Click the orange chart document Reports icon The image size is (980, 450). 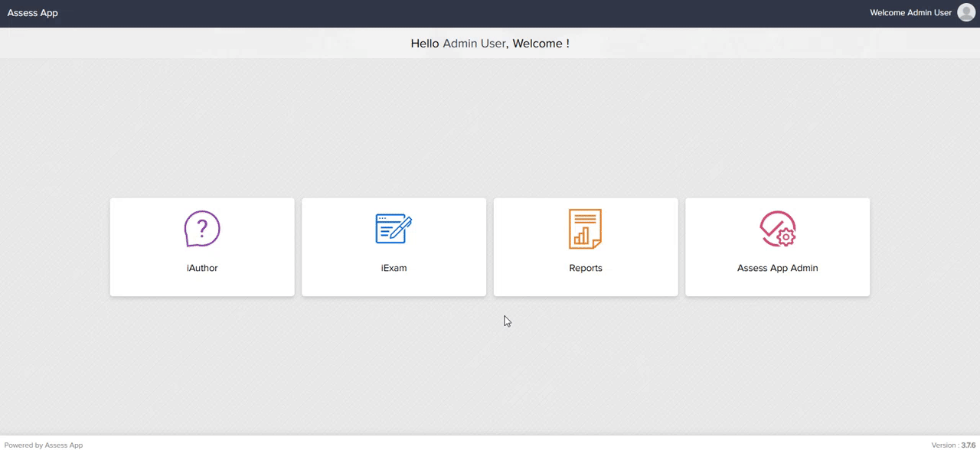586,229
